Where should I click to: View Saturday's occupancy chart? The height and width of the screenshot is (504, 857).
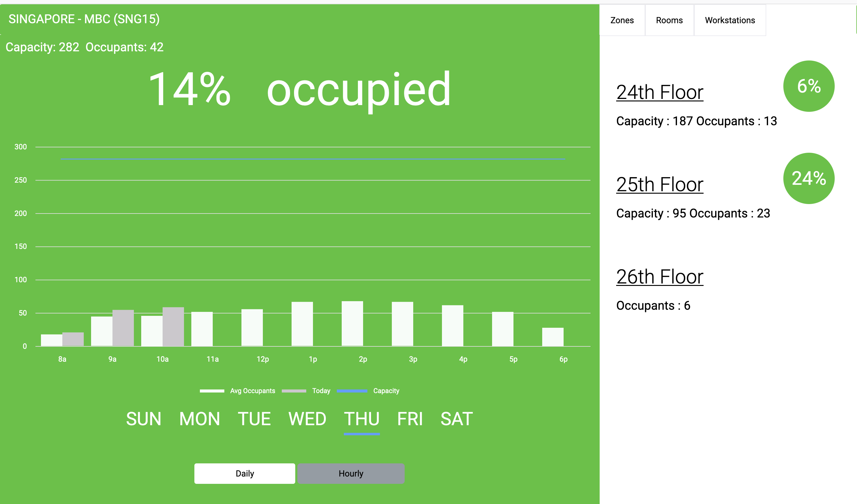tap(456, 419)
